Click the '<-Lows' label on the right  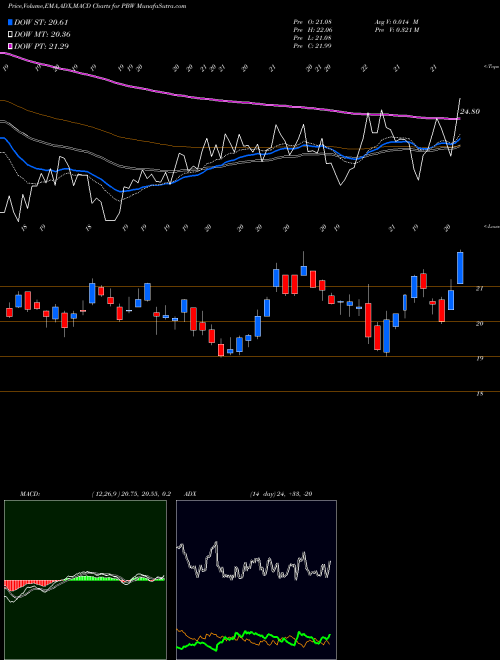click(491, 226)
